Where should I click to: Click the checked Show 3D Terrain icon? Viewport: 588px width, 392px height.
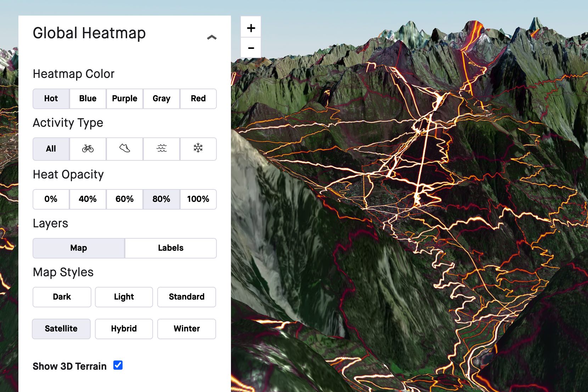click(118, 365)
